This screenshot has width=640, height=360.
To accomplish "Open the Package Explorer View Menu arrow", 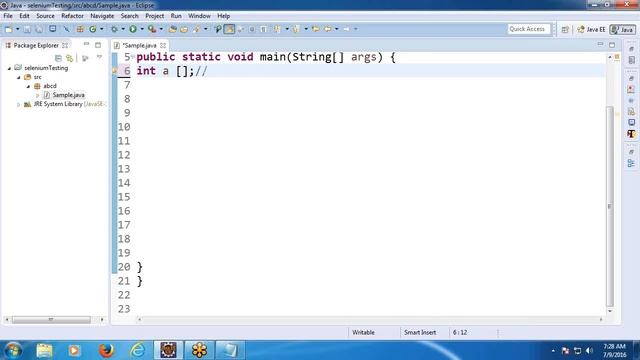I will [x=99, y=58].
